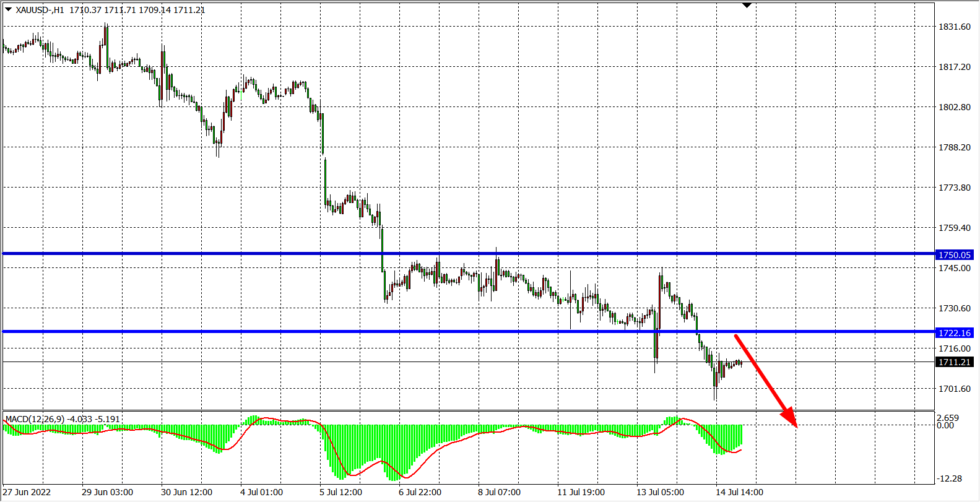
Task: Click the 1831.60 price scale value
Action: tap(954, 27)
